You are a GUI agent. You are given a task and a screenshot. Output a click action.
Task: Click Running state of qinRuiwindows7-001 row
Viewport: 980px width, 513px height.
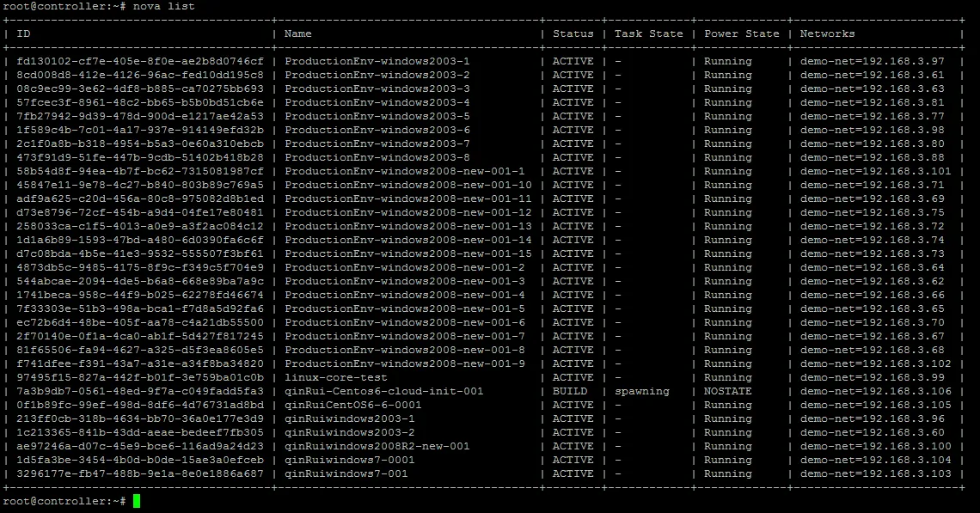click(728, 473)
